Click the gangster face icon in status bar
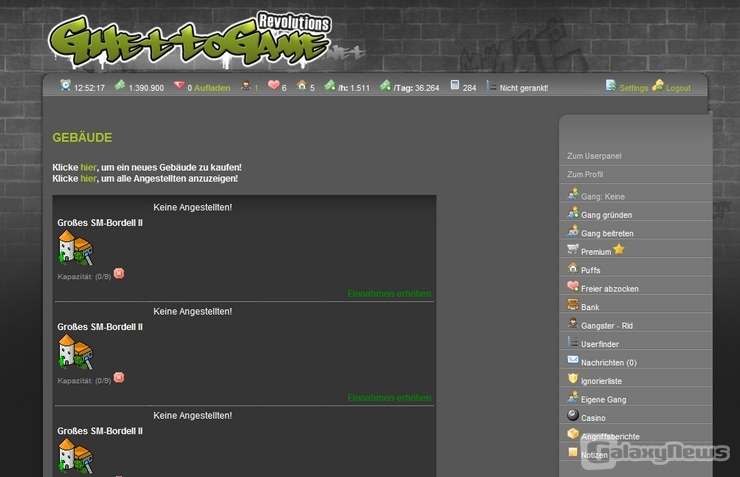740x477 pixels. click(246, 85)
